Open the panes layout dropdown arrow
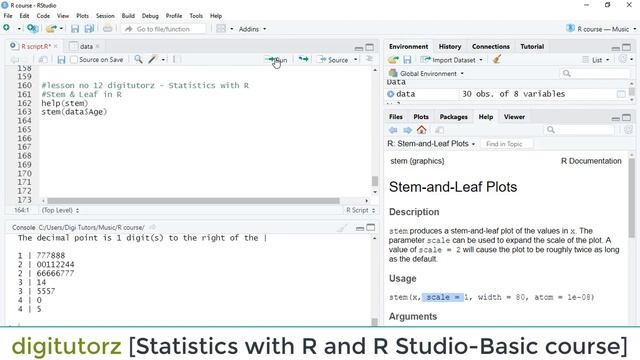 231,29
